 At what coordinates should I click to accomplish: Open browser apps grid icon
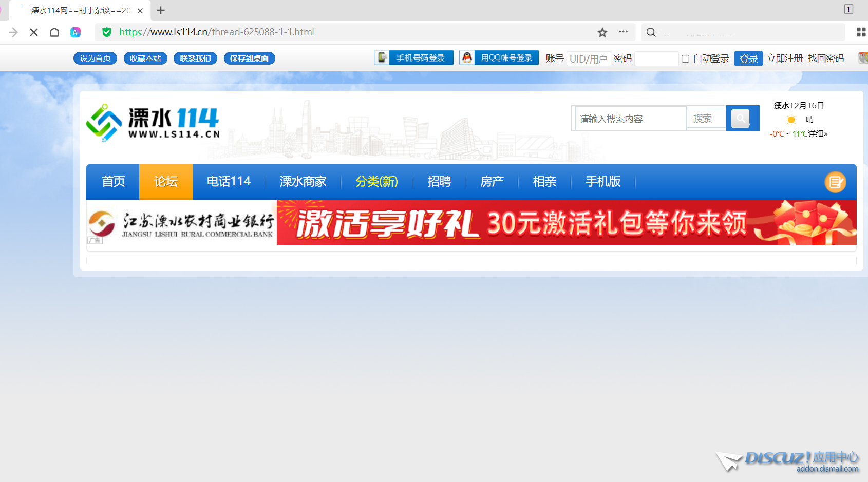click(861, 32)
